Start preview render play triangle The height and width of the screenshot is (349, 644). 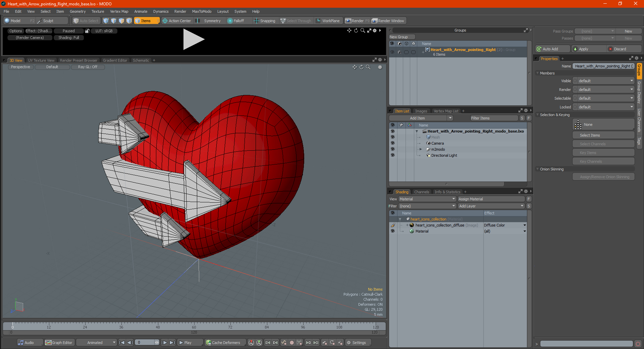[193, 39]
